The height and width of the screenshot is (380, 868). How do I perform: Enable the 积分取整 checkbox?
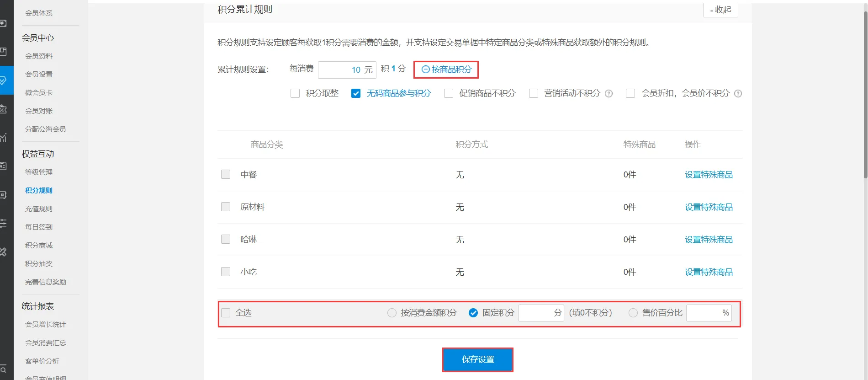click(295, 93)
